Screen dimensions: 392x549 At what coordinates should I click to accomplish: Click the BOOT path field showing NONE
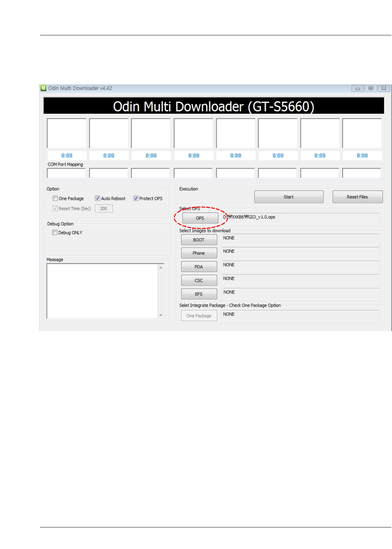tap(300, 240)
